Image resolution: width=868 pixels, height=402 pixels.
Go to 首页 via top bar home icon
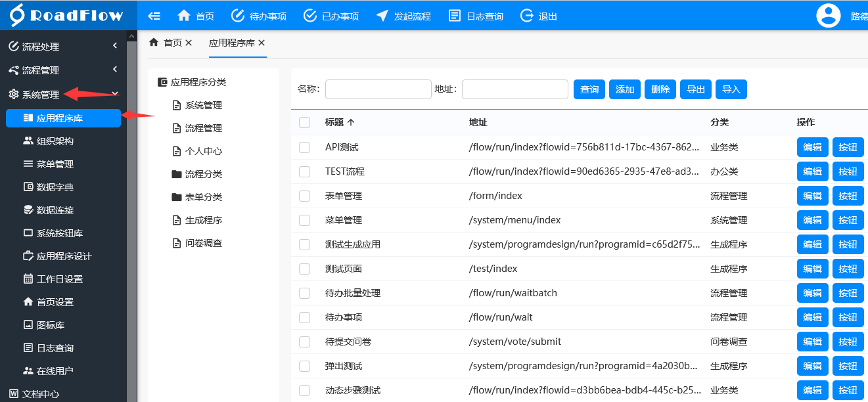196,16
